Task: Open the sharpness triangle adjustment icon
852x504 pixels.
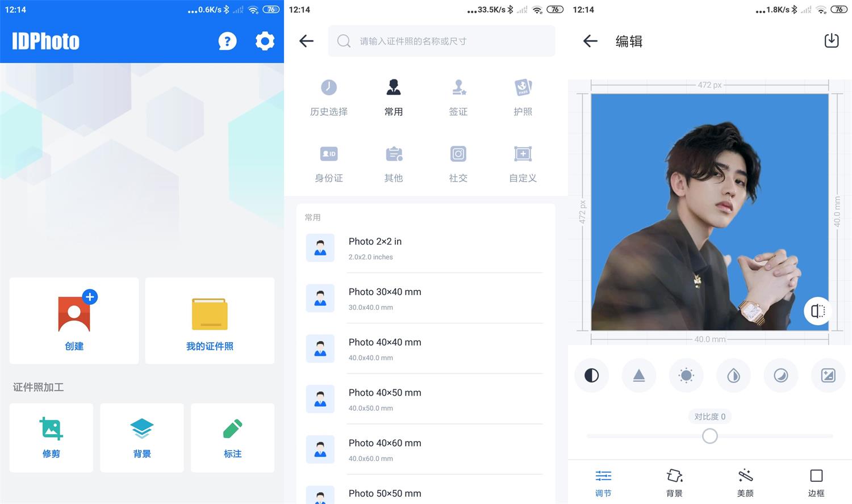Action: [x=638, y=375]
